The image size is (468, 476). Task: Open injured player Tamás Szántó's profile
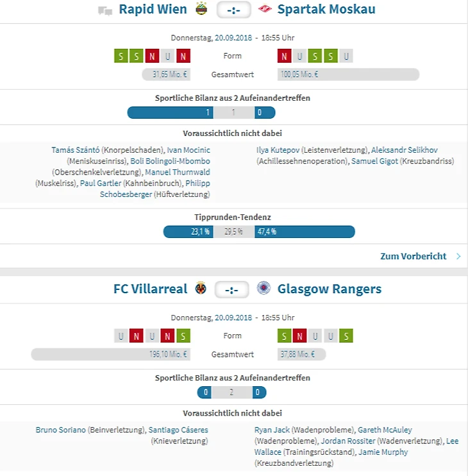click(x=76, y=149)
